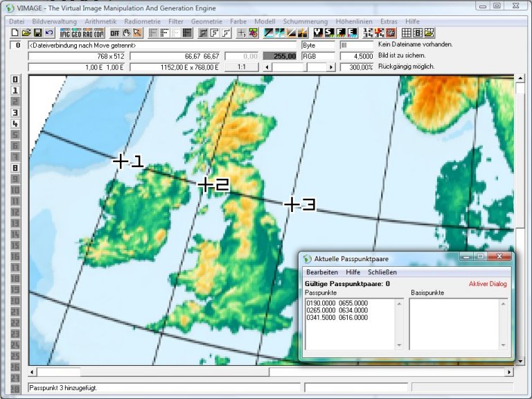The width and height of the screenshot is (532, 399).
Task: Click the COR toolbar icon
Action: click(x=99, y=33)
